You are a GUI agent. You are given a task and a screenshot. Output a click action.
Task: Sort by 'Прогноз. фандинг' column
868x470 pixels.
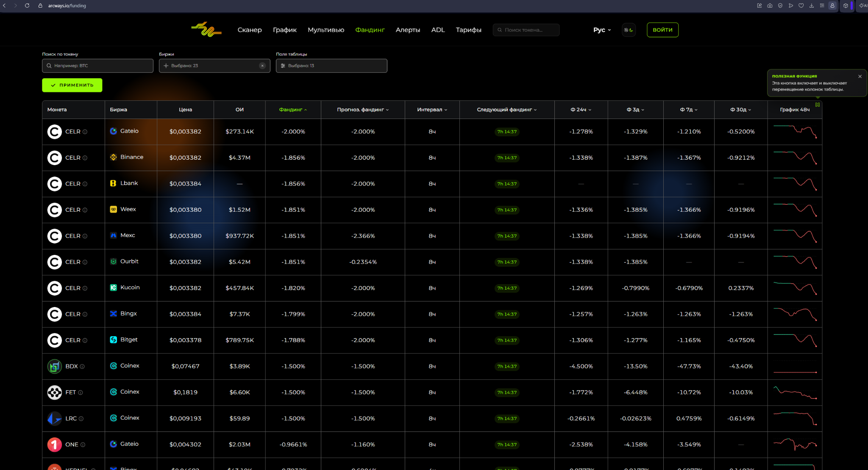coord(363,110)
